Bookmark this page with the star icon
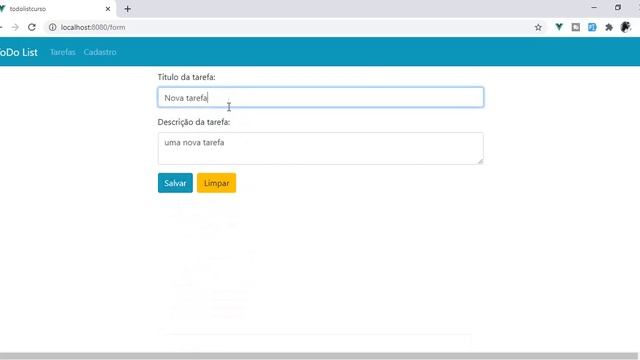 538,27
